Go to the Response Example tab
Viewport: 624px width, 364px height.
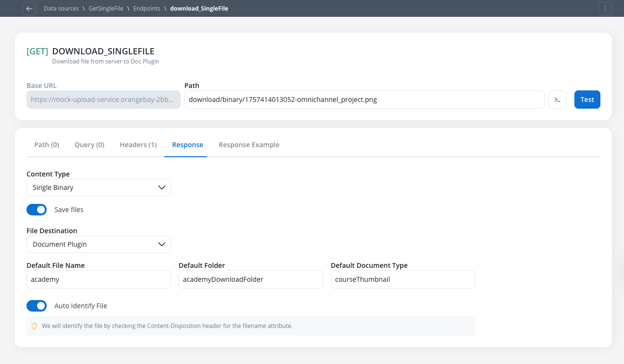point(249,145)
